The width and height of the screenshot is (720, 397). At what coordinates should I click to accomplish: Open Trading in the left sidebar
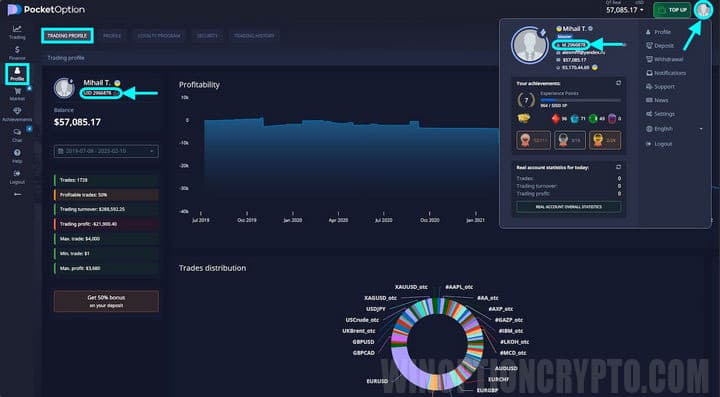pos(17,32)
